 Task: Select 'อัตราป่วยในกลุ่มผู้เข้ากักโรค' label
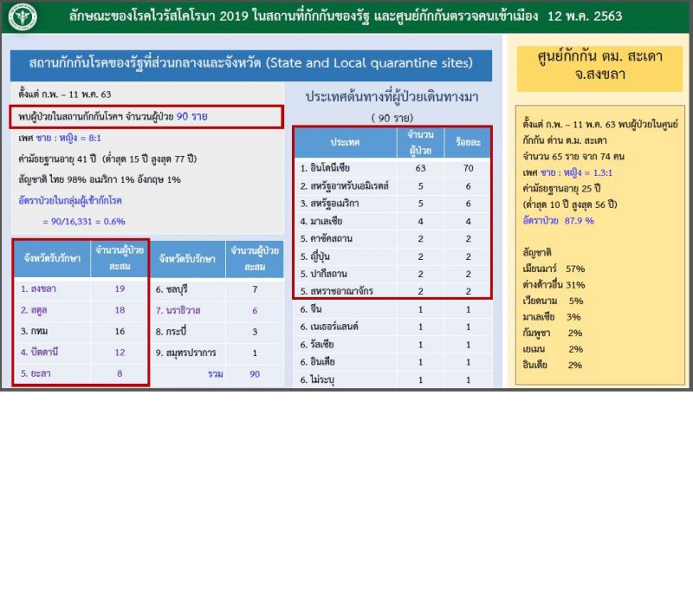(70, 201)
